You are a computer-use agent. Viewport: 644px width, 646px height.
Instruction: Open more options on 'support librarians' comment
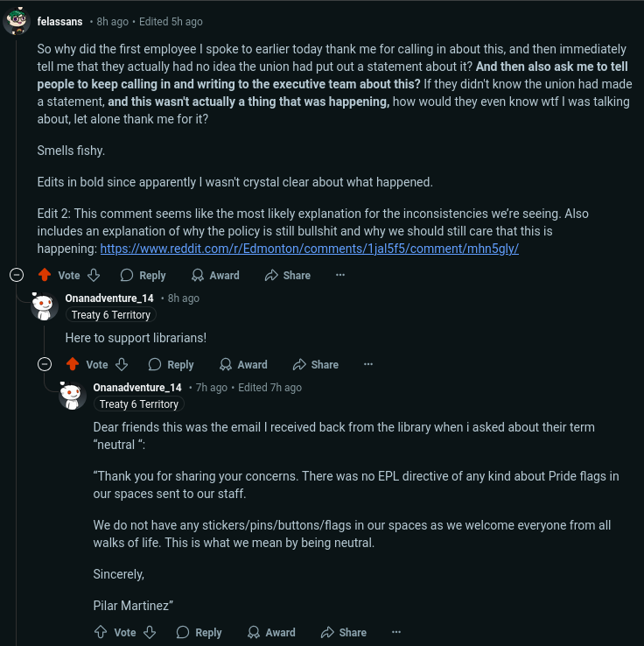[x=368, y=364]
